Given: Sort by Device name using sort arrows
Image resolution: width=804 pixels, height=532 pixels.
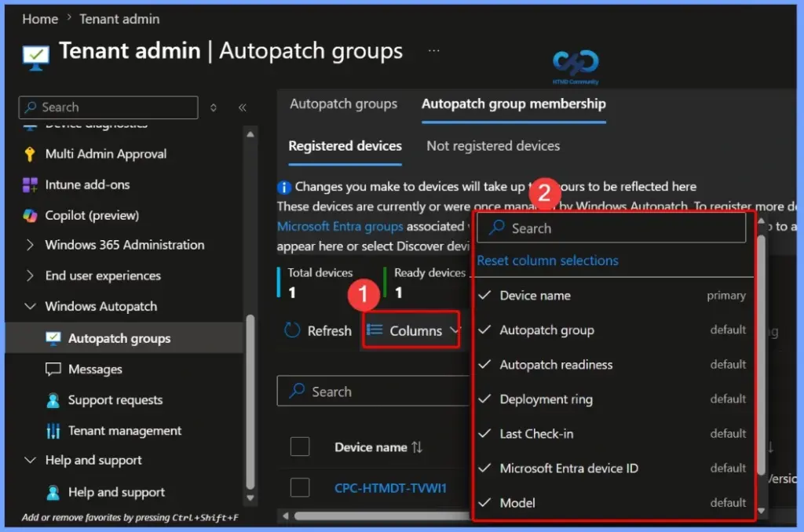Looking at the screenshot, I should [417, 447].
